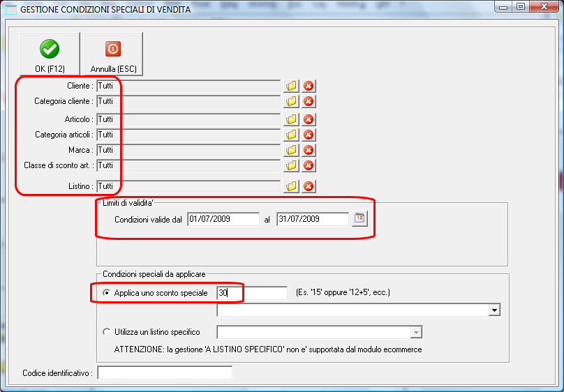Screen dimensions: 564x392
Task: Click the Listino field showing Tutti
Action: (x=188, y=187)
